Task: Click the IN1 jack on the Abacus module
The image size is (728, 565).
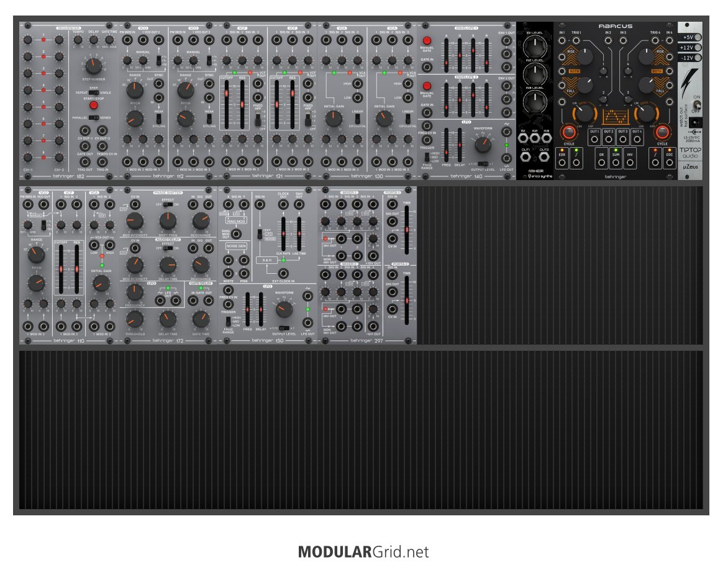Action: click(x=562, y=40)
